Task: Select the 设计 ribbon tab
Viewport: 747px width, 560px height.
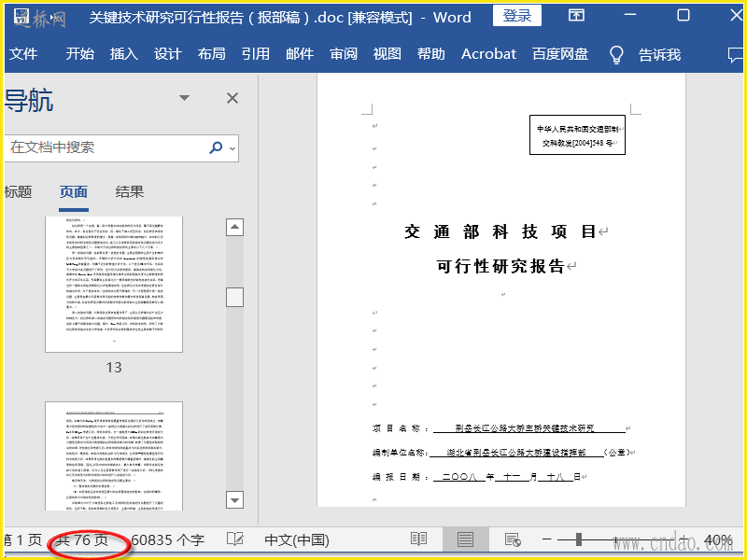Action: (x=168, y=54)
